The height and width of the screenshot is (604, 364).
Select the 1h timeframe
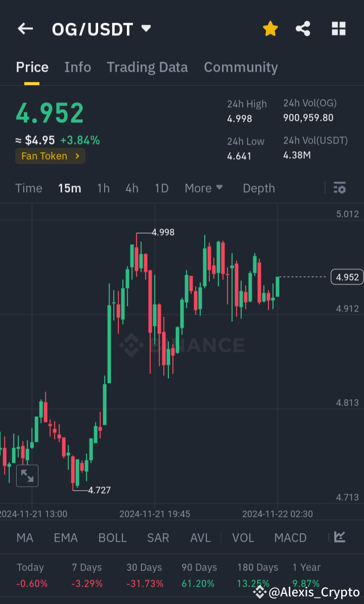pos(103,188)
